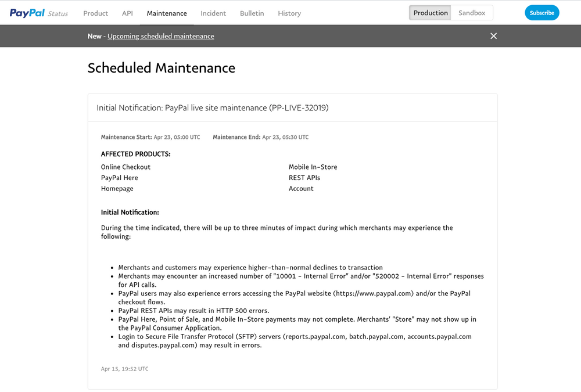Select the Maintenance tab
Screen dimensions: 581x392
(167, 13)
